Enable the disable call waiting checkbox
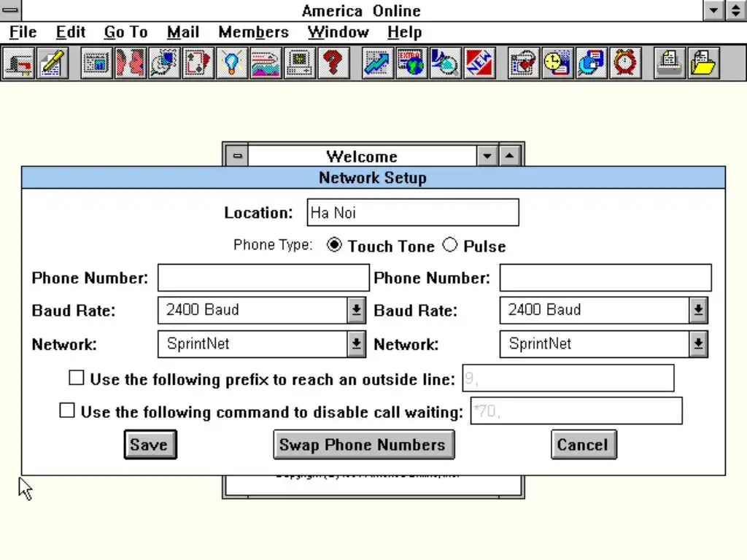 coord(66,411)
